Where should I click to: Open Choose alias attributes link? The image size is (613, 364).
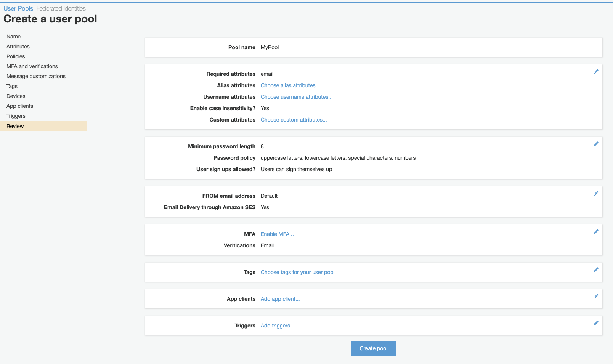(x=290, y=85)
